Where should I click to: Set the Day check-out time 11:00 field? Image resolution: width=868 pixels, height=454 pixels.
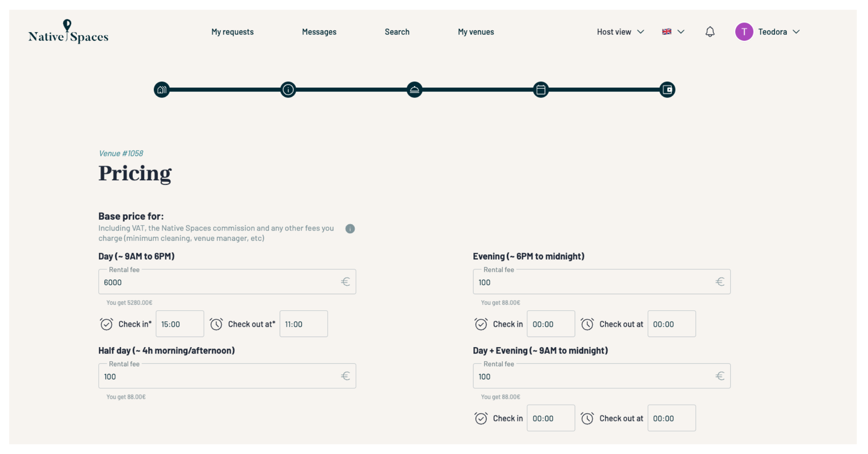303,324
